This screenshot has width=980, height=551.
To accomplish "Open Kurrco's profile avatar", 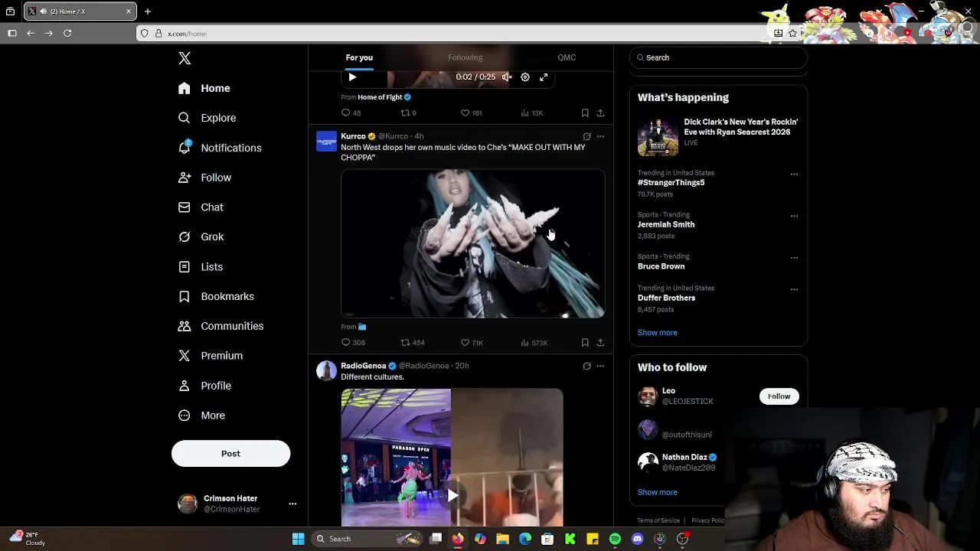I will pos(327,142).
